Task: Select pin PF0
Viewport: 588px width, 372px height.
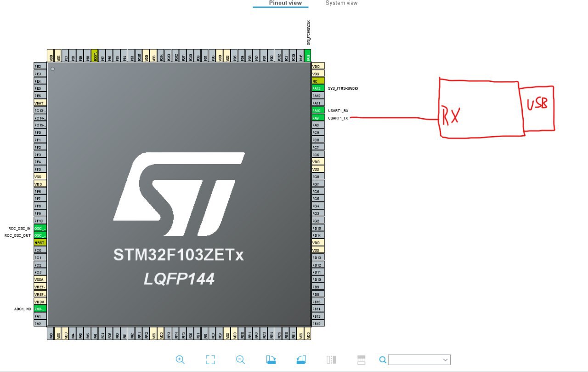Action: [x=40, y=132]
